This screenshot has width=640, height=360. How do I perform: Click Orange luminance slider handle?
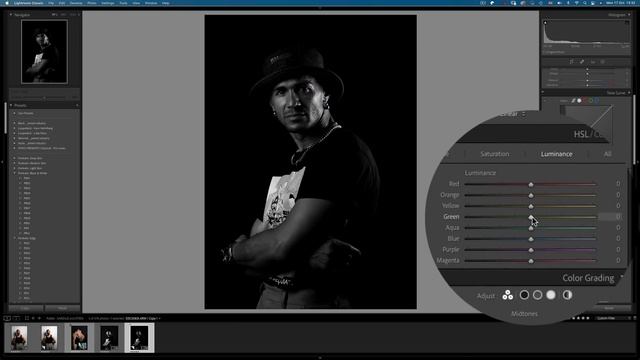(x=531, y=195)
